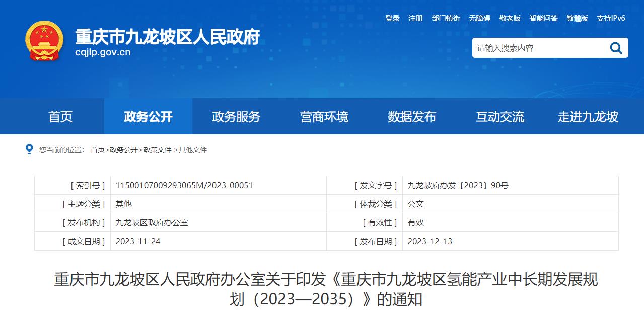
Task: Click the [ 发布机构 ] label
Action: pyautogui.click(x=84, y=222)
